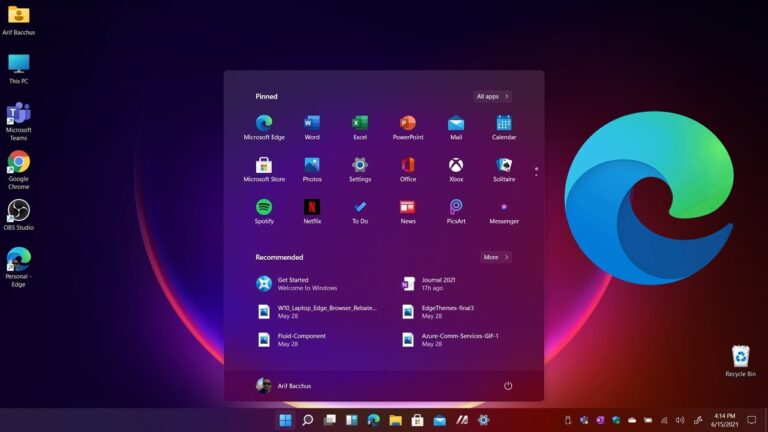Show More recommended items
The height and width of the screenshot is (432, 768).
(496, 257)
